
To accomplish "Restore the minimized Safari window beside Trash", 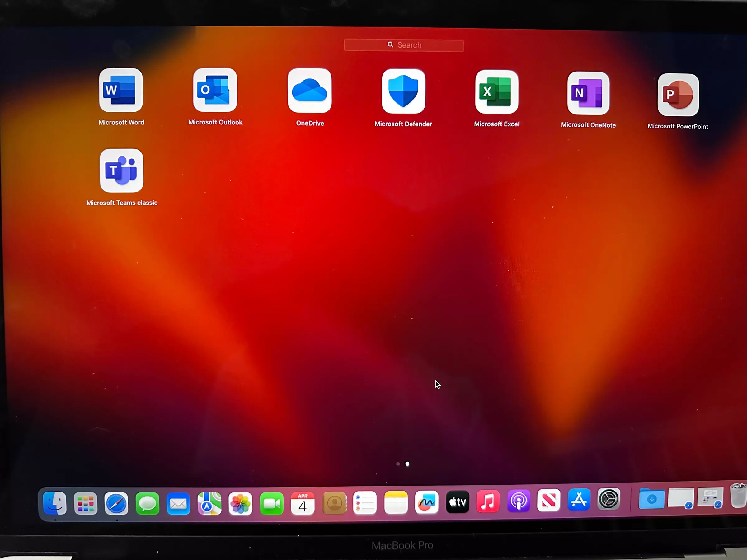I will pos(710,497).
